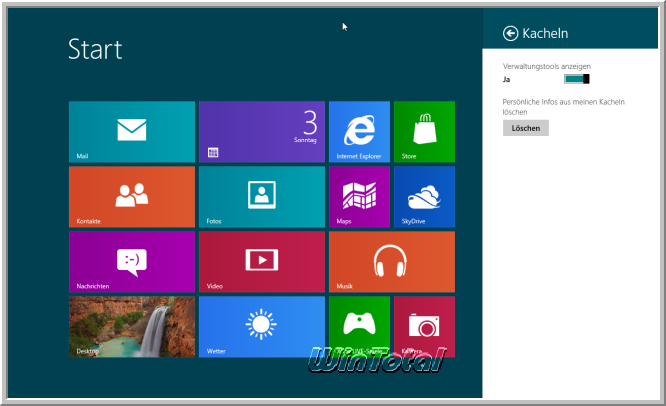
Task: Open the Store tile
Action: pos(424,132)
